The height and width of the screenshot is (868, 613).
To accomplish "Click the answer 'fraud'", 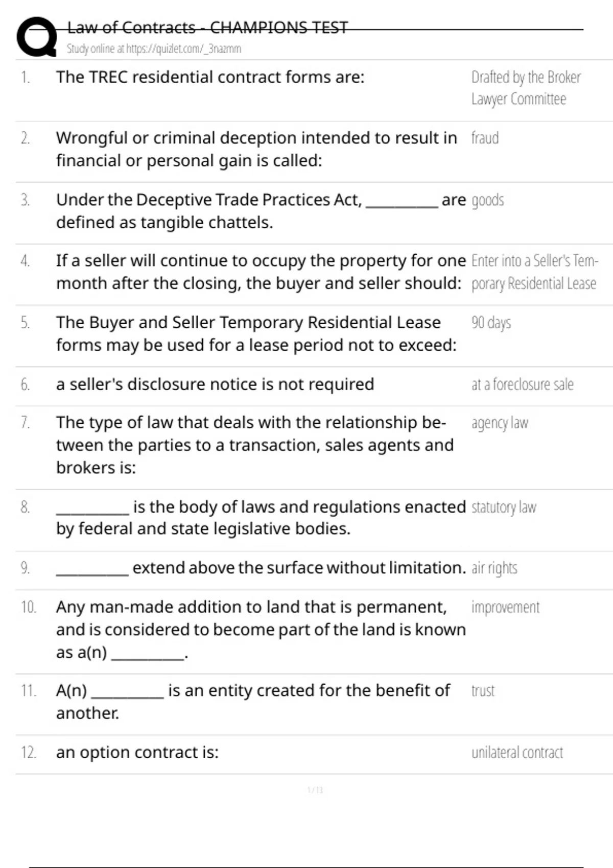I will 485,138.
